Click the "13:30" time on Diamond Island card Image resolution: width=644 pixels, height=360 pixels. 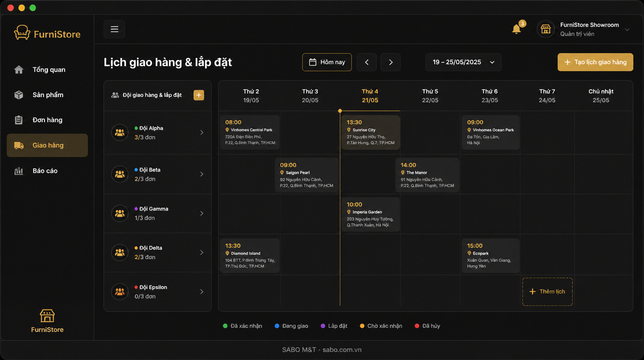[233, 246]
